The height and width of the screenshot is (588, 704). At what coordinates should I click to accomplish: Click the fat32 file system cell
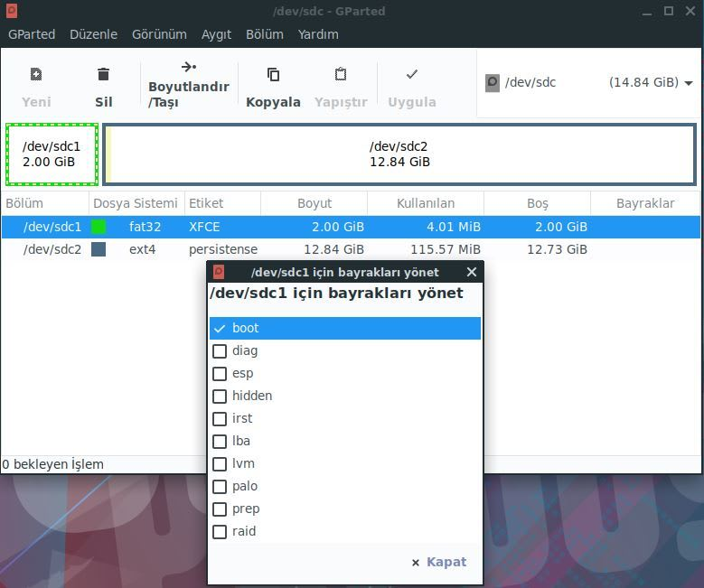click(x=145, y=227)
